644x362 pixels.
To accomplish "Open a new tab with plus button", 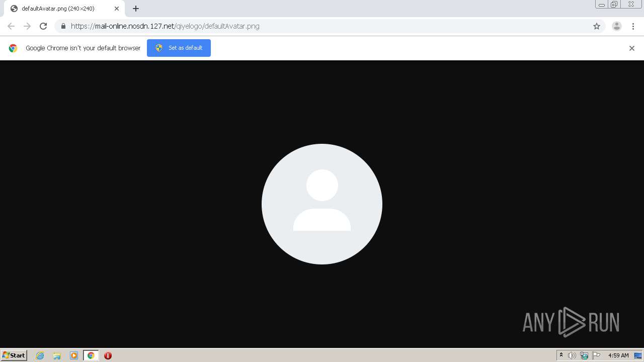I will 136,9.
